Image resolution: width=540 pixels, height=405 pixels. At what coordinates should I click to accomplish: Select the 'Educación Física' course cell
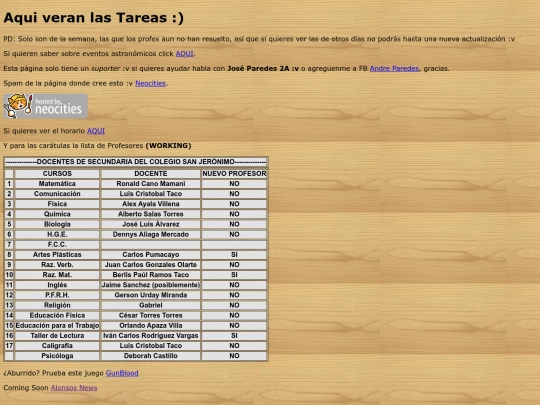tap(57, 315)
